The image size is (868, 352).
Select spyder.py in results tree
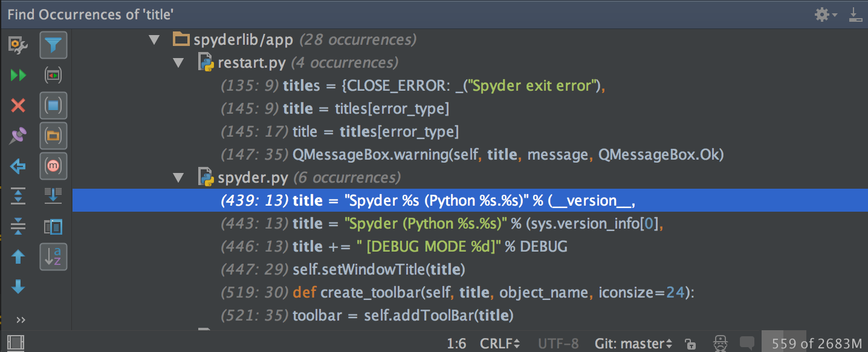(x=470, y=178)
